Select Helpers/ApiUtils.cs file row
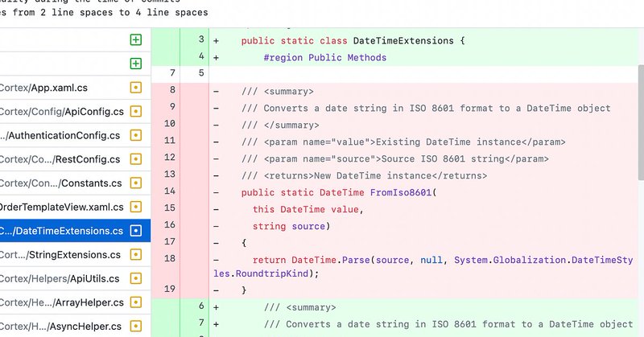Image resolution: width=644 pixels, height=337 pixels. [x=75, y=278]
